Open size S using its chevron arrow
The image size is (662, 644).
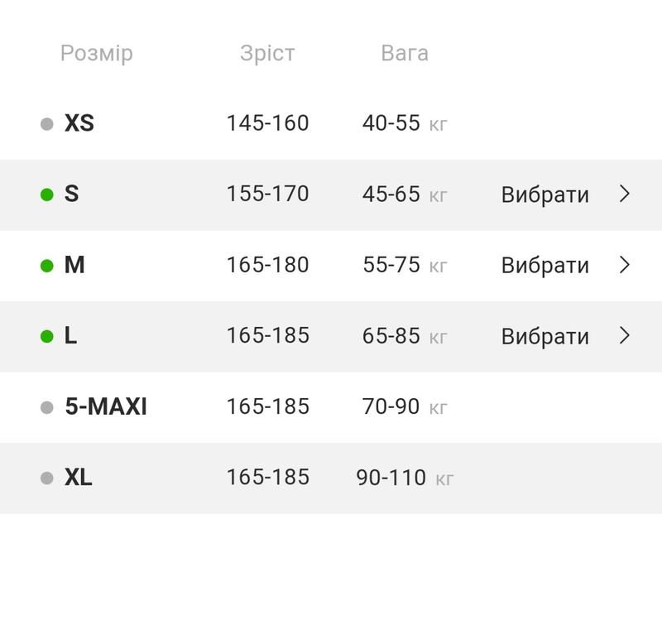(625, 194)
